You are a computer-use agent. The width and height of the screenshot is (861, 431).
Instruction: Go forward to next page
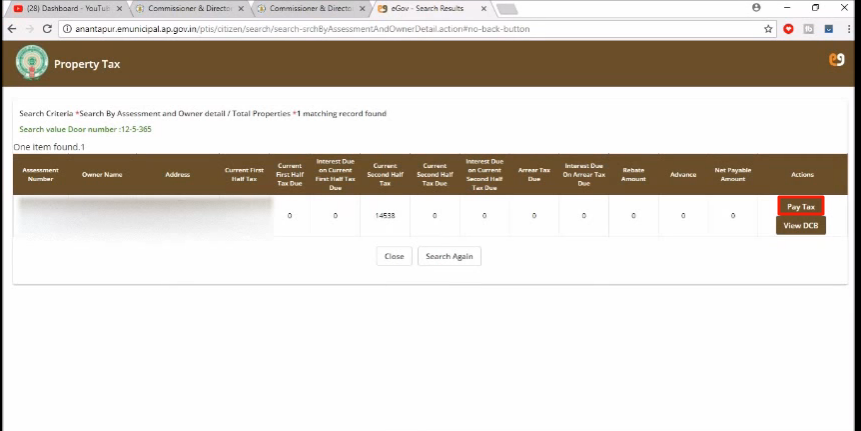pyautogui.click(x=30, y=29)
